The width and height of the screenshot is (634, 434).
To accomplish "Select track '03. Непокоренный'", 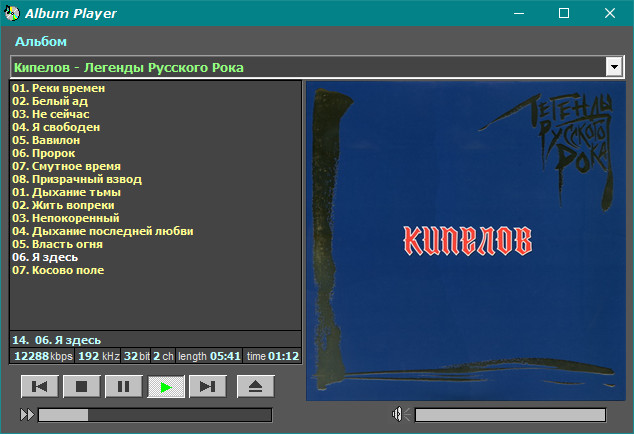I will (x=66, y=218).
